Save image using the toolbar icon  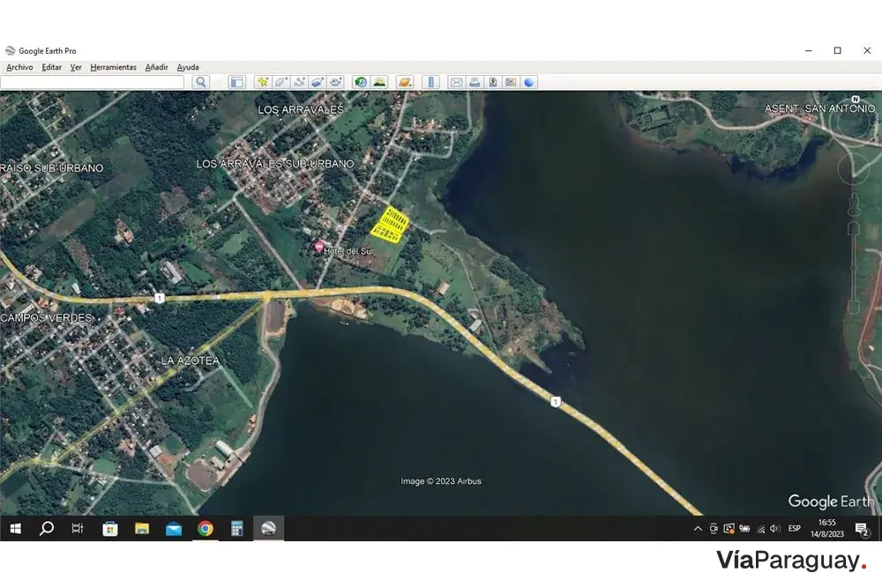[x=493, y=82]
